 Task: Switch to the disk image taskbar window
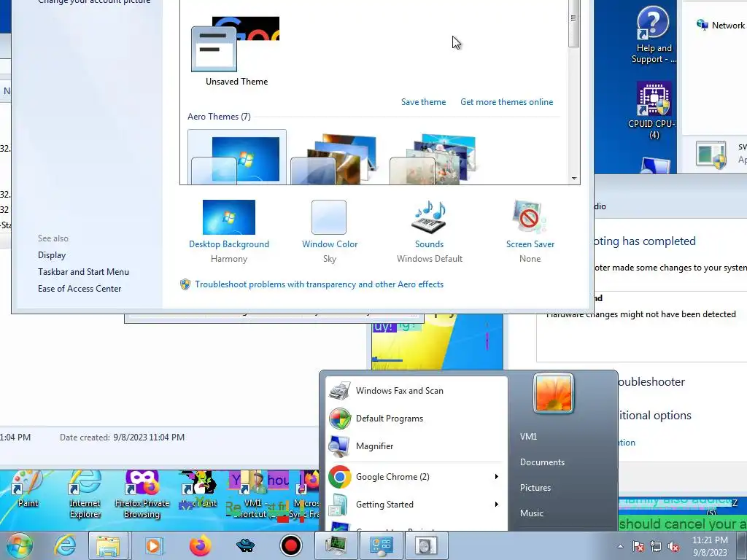[x=425, y=545]
